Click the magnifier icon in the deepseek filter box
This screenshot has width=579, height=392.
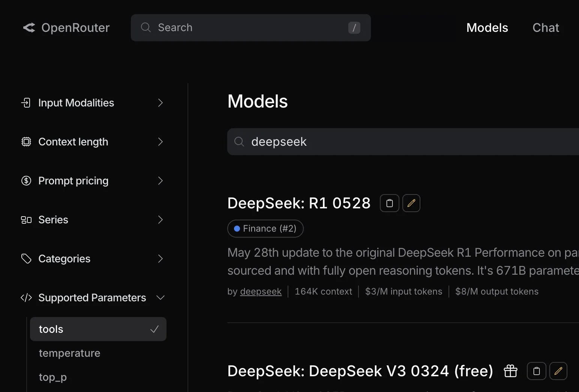[239, 142]
